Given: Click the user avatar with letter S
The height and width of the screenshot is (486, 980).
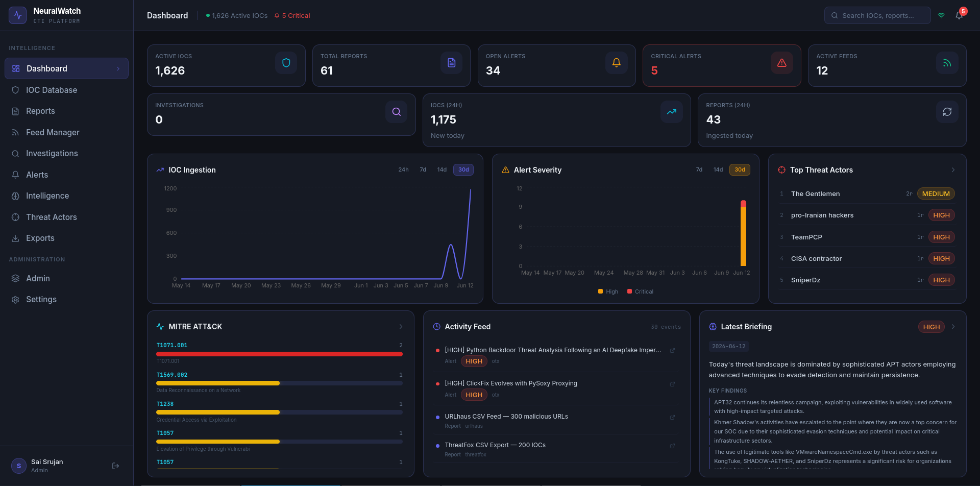Looking at the screenshot, I should [x=19, y=466].
